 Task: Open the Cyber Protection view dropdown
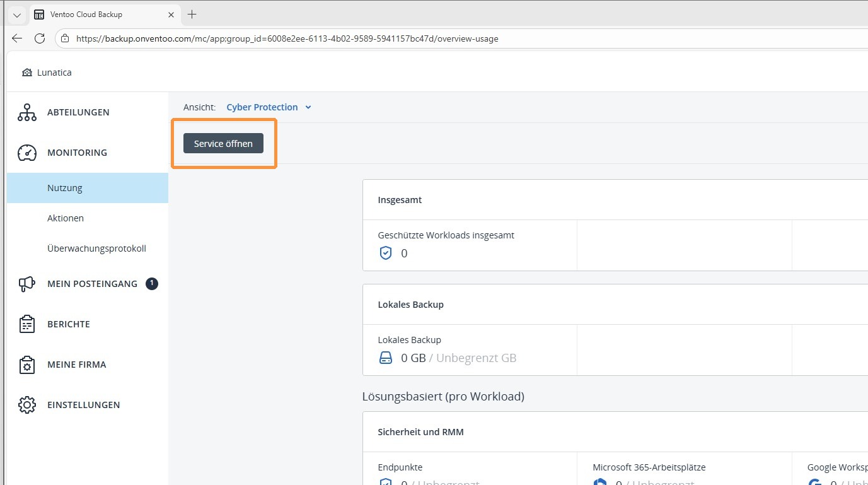[269, 107]
